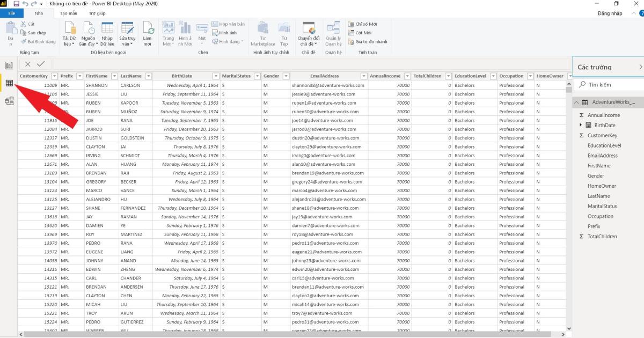Click Đăng nhập to sign in
Screen dimensions: 644x338
click(610, 13)
